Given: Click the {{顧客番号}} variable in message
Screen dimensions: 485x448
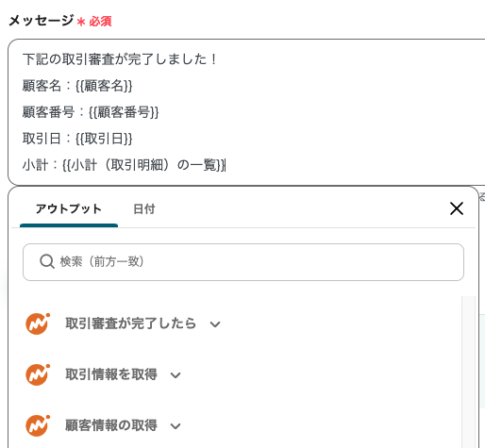Looking at the screenshot, I should 124,112.
